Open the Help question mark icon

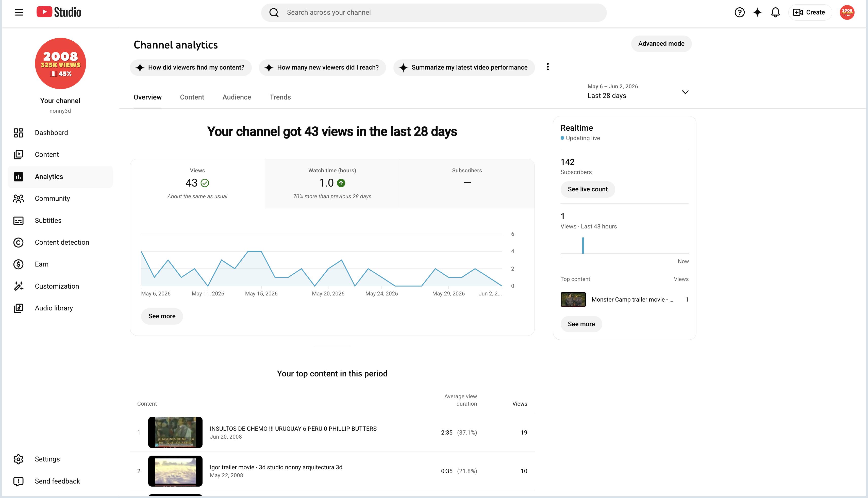(739, 12)
